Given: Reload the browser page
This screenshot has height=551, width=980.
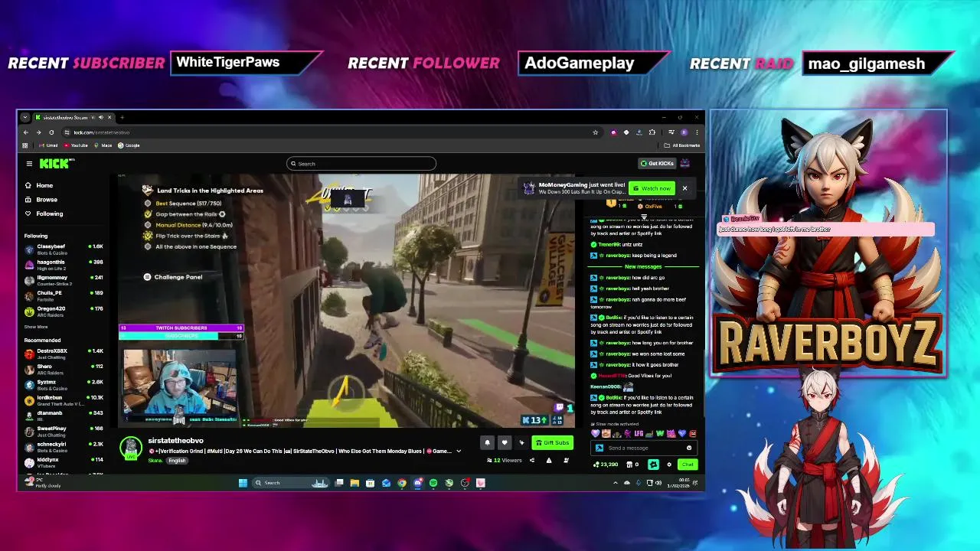Looking at the screenshot, I should pyautogui.click(x=51, y=132).
